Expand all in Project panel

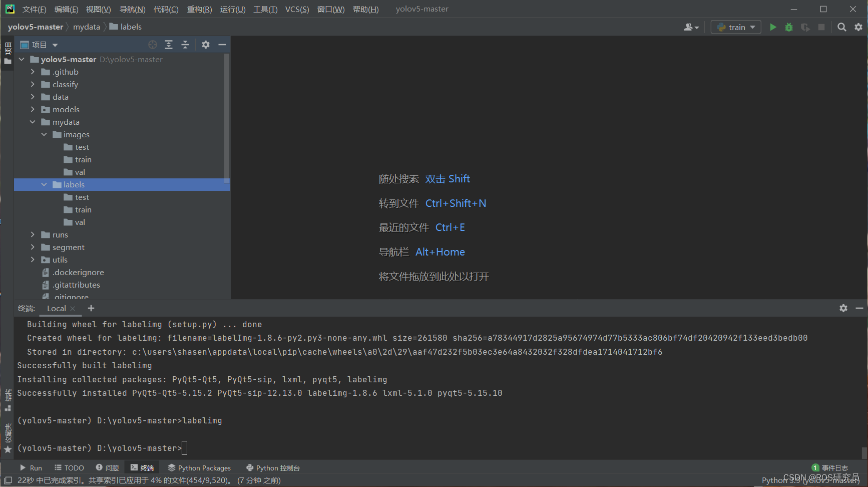coord(169,45)
